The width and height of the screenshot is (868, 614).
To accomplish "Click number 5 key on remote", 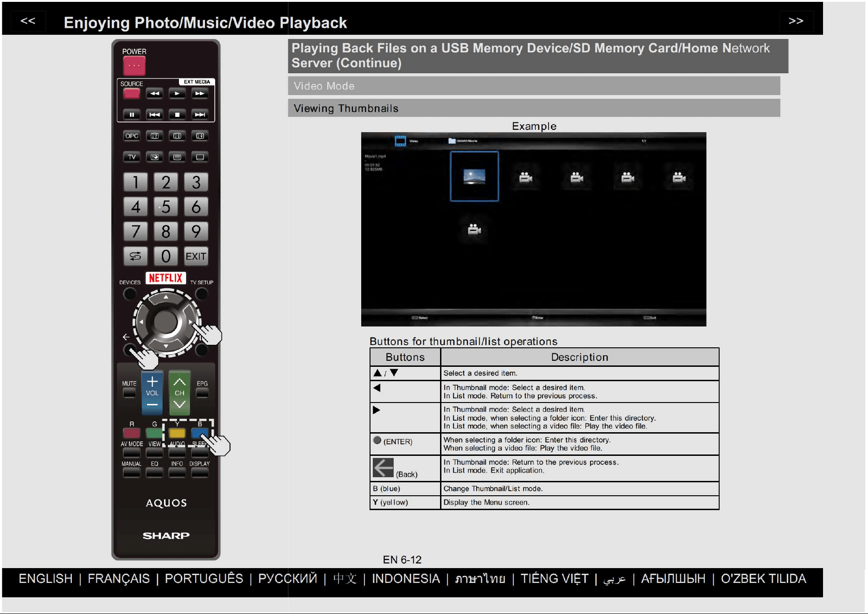I will [x=166, y=207].
